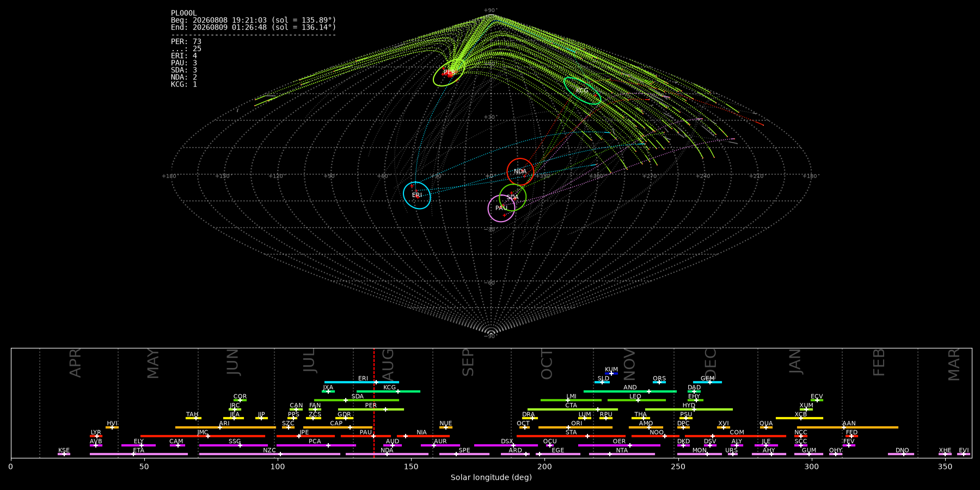Select the KCG radiant circle

(x=582, y=90)
